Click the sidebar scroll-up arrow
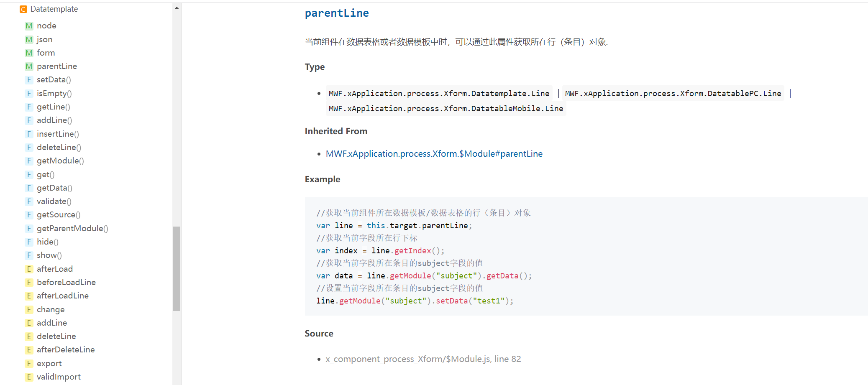The width and height of the screenshot is (868, 385). pyautogui.click(x=177, y=8)
